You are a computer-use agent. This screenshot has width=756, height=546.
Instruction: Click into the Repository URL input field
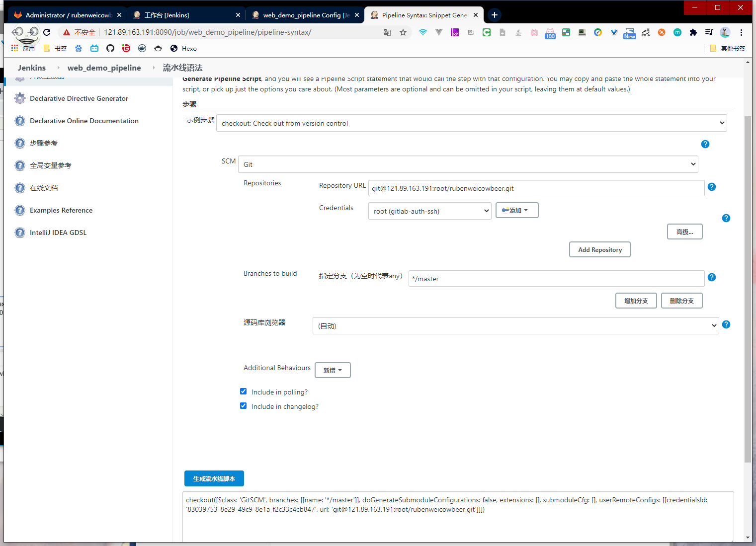pyautogui.click(x=536, y=188)
